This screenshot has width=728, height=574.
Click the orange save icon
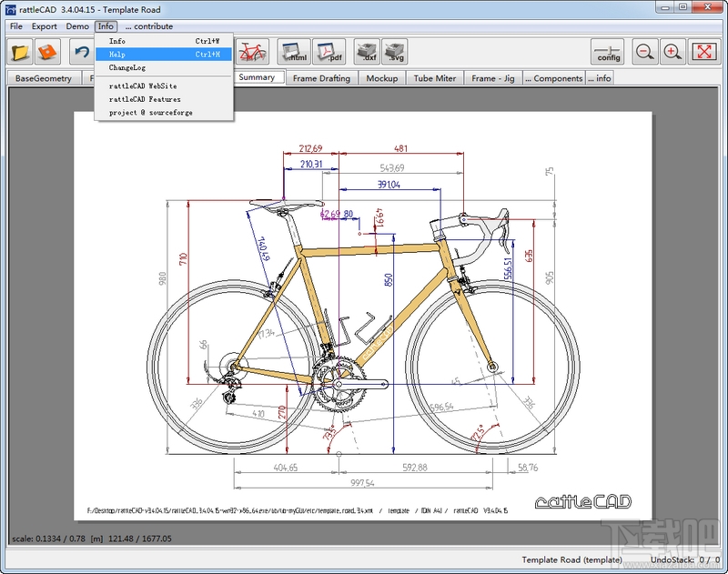(x=48, y=52)
